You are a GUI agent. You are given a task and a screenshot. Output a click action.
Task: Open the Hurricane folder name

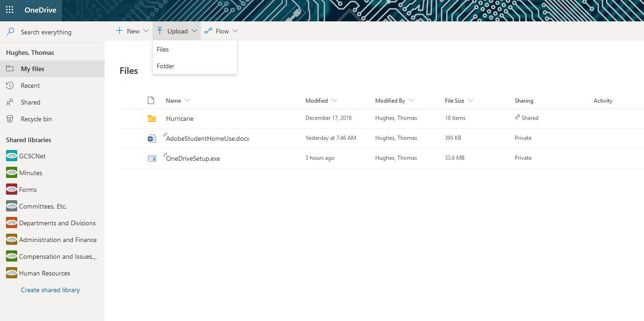pyautogui.click(x=179, y=118)
